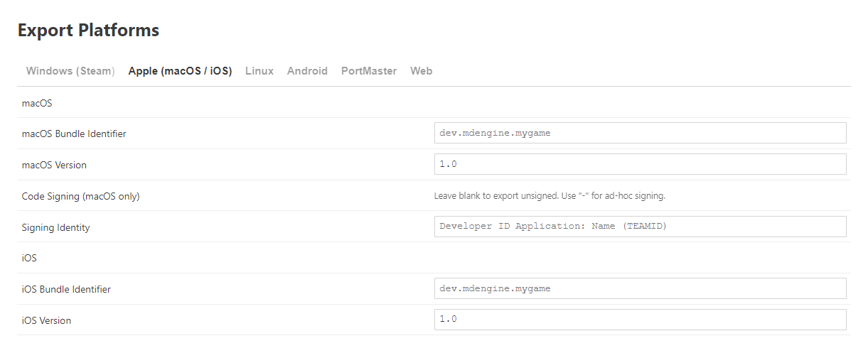Click the "iOS" section header row
Screen dimensions: 868x353
[x=29, y=258]
